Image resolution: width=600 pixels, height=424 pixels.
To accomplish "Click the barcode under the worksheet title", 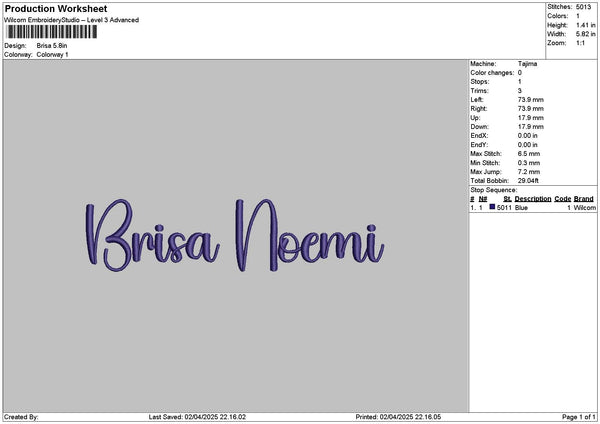I will point(51,32).
